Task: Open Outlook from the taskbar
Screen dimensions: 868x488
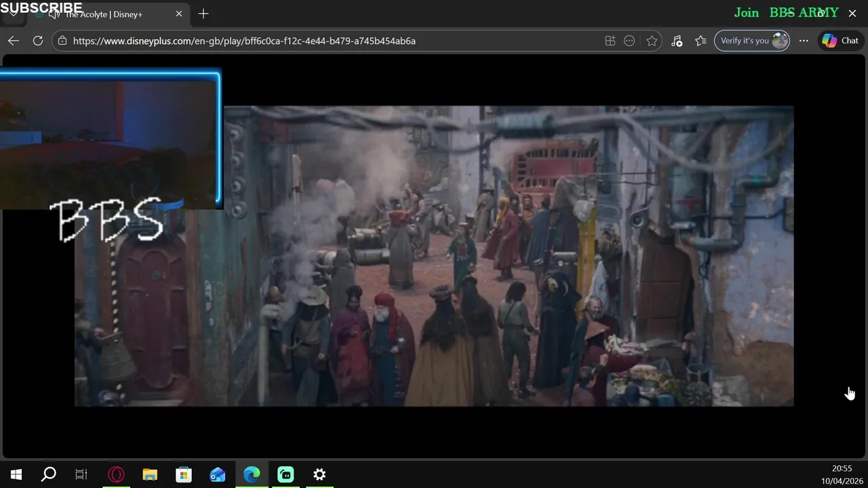Action: pos(218,474)
